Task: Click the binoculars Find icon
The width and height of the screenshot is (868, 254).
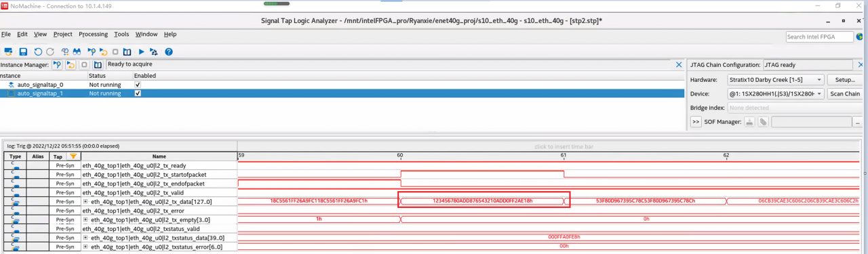Action: click(x=77, y=51)
